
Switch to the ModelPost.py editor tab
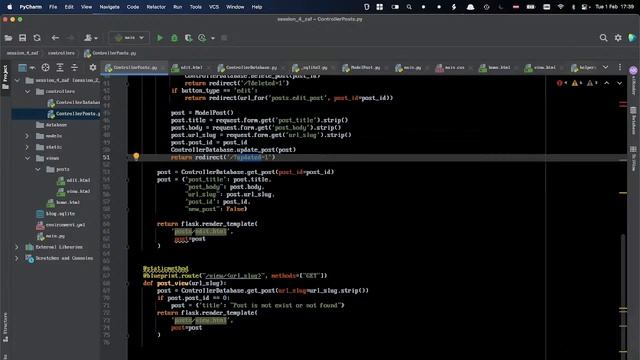[364, 67]
